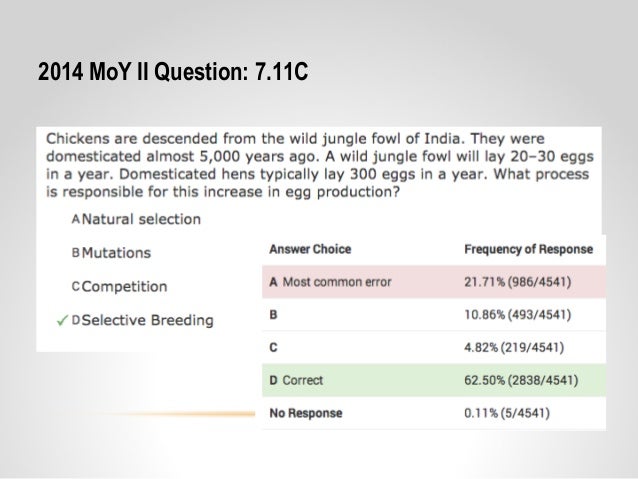Click the green checkmark beside Selective Breeding
Viewport: 638px width, 479px height.
(x=62, y=321)
